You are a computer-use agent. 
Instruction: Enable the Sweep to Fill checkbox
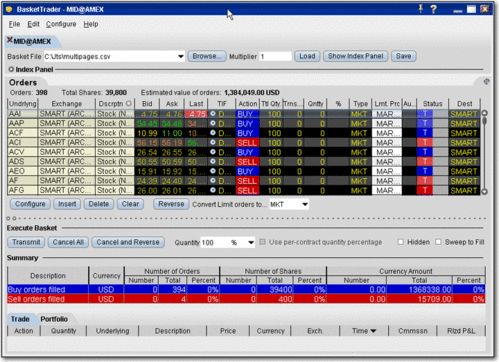(438, 242)
